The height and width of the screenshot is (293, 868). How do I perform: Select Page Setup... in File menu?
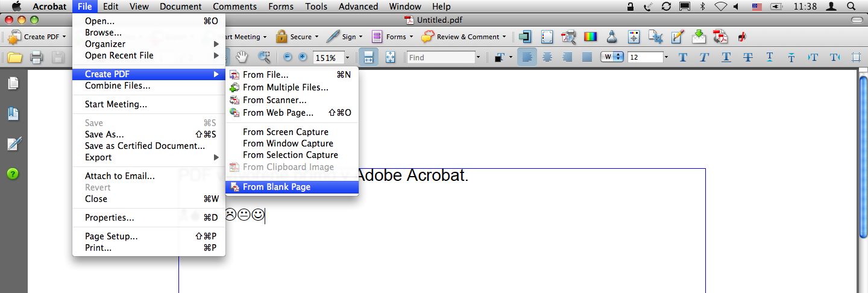149,236
